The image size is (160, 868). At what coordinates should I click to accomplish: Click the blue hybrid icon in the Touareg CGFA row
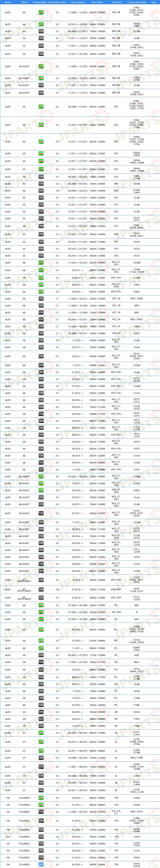click(x=41, y=865)
